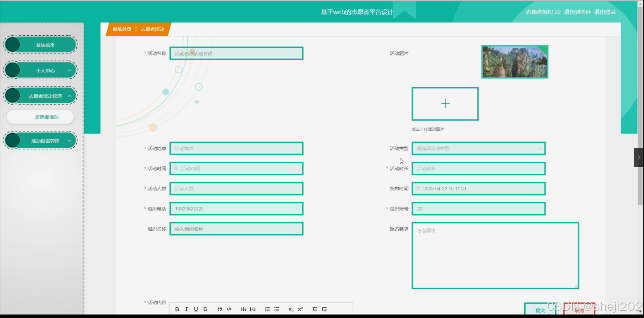Viewport: 644px width, 318px height.
Task: Toggle bold formatting in editor toolbar
Action: pyautogui.click(x=177, y=309)
